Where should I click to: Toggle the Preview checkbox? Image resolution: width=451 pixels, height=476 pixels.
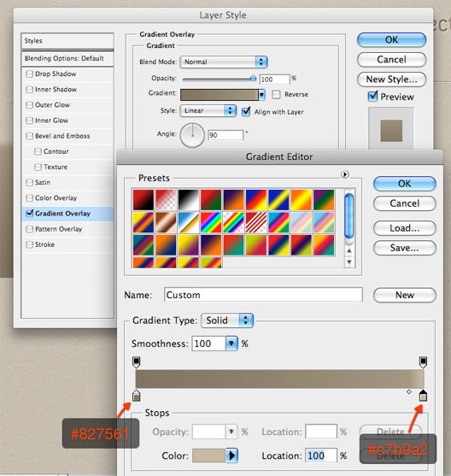(x=372, y=97)
